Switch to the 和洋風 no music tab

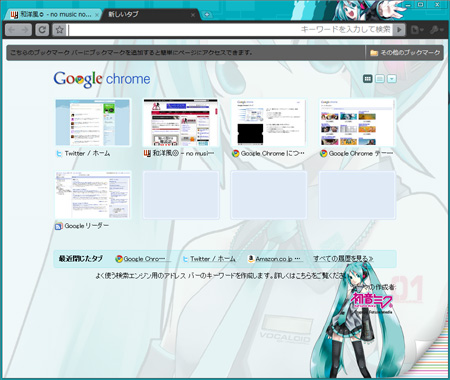coord(52,15)
